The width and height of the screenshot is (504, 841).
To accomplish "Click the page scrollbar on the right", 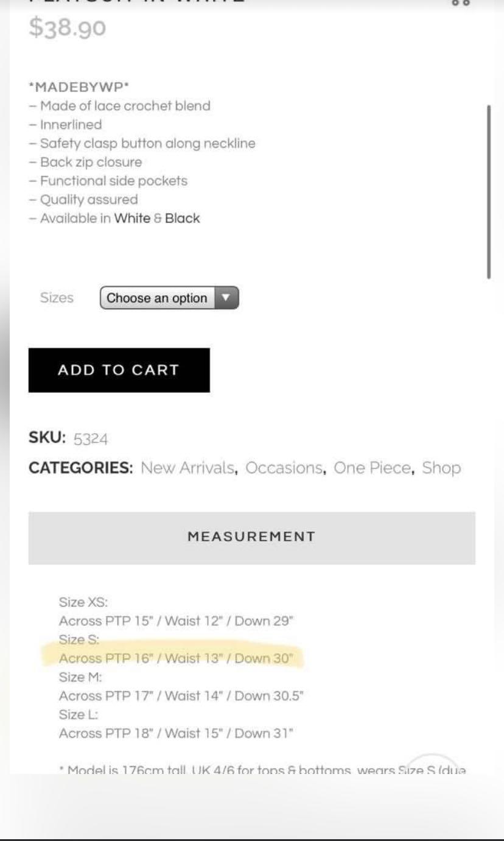I will pos(489,192).
